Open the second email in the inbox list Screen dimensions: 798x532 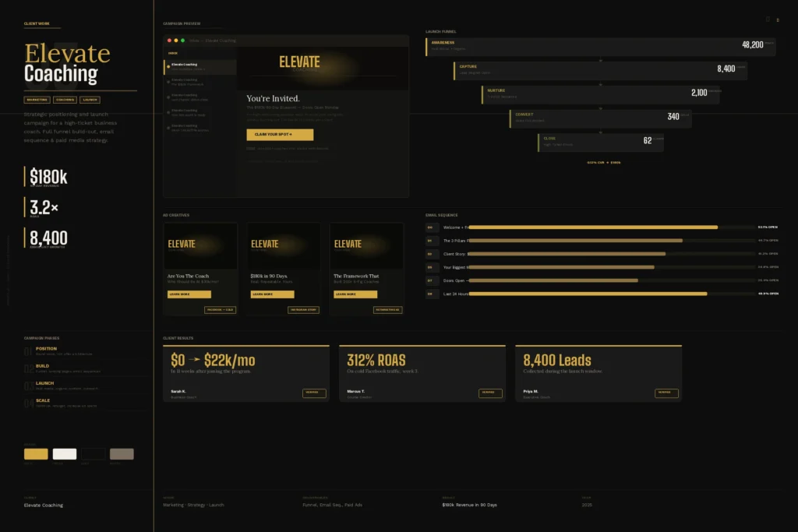tap(200, 82)
